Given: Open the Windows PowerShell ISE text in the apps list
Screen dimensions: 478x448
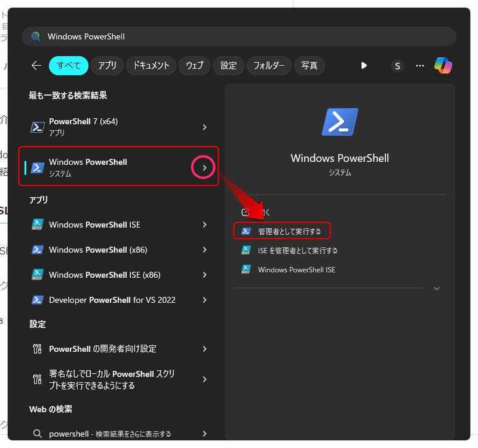Looking at the screenshot, I should point(94,225).
